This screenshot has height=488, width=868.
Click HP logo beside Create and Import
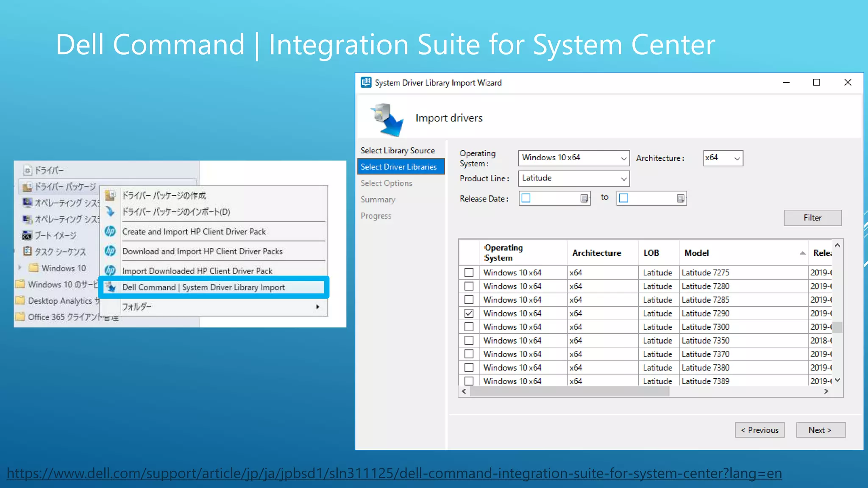pos(110,231)
